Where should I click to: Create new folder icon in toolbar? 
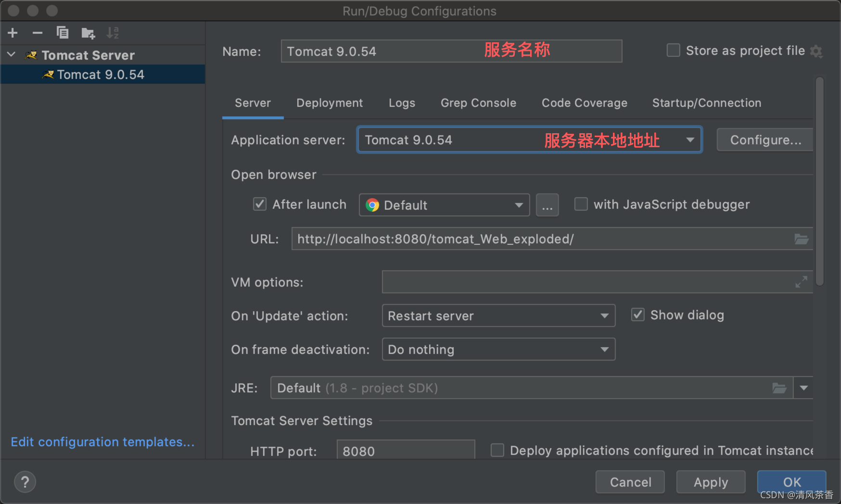click(x=88, y=33)
